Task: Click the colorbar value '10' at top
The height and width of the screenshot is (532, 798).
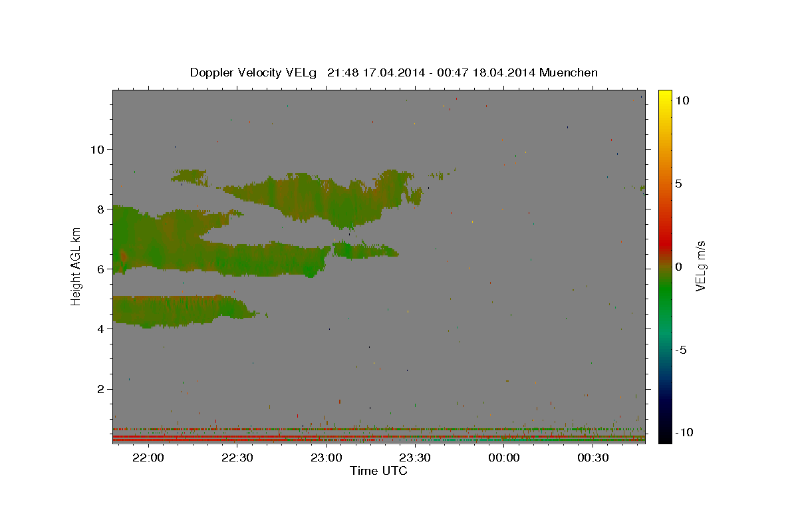Action: tap(682, 100)
